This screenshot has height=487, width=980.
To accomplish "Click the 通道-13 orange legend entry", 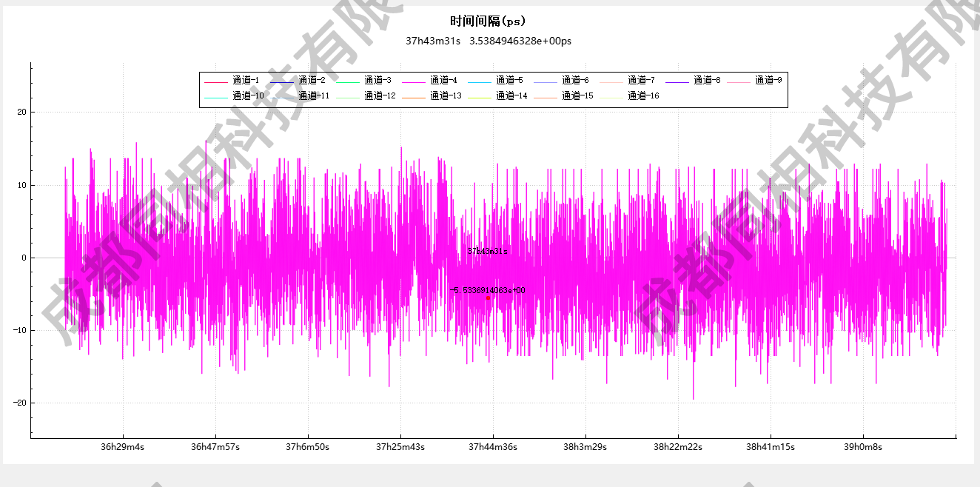I will [x=445, y=95].
